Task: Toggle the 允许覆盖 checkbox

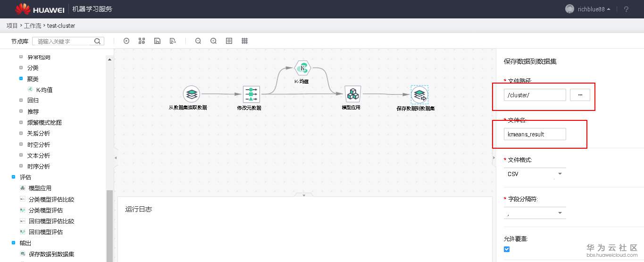Action: tap(507, 249)
